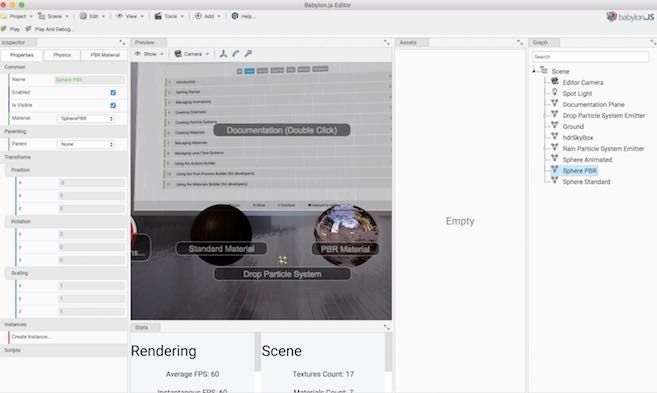Image resolution: width=657 pixels, height=393 pixels.
Task: Click the Help toolbar button
Action: coord(243,16)
